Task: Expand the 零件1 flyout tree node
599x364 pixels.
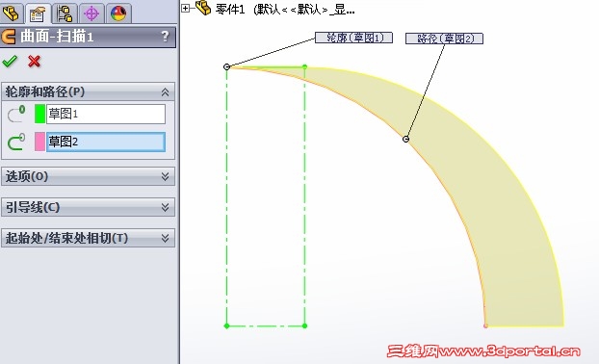Action: [x=185, y=8]
